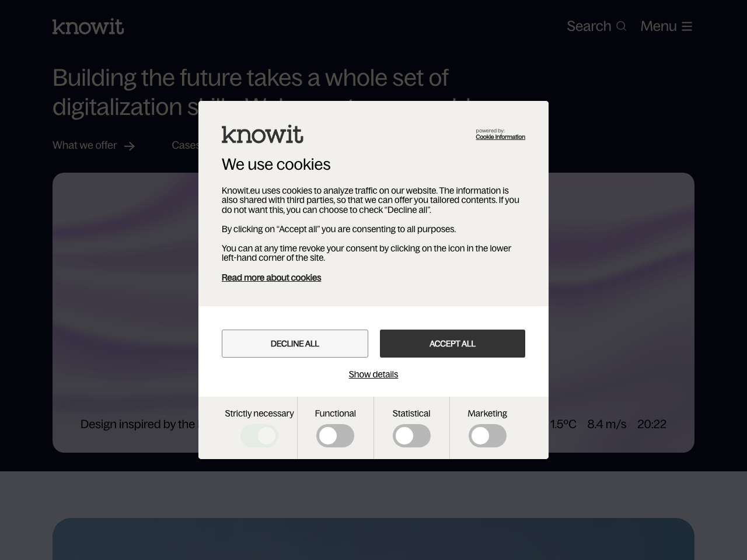Enable the Statistical cookies toggle
Screen dimensions: 747x560
pyautogui.click(x=411, y=436)
